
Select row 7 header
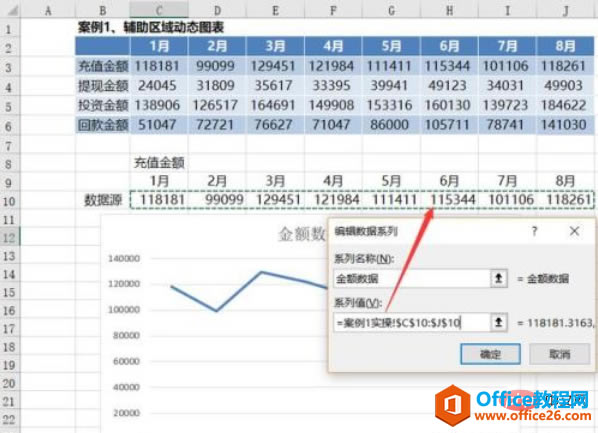[x=9, y=145]
